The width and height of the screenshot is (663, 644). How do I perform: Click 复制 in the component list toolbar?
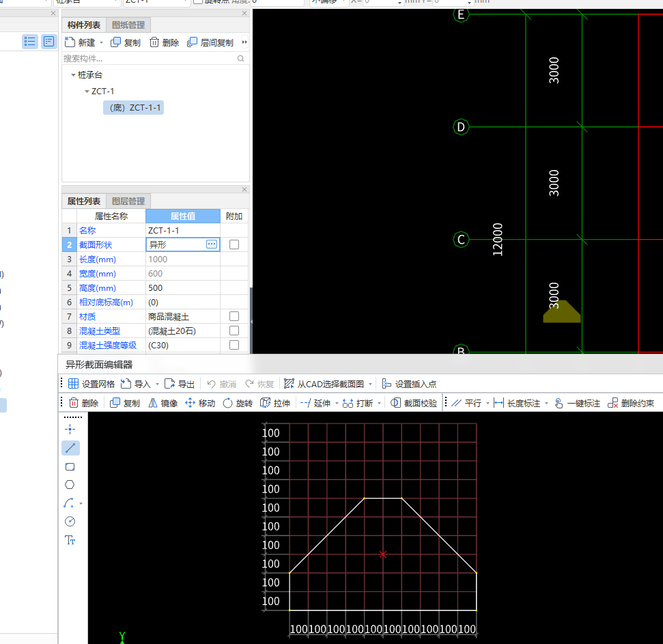(125, 42)
